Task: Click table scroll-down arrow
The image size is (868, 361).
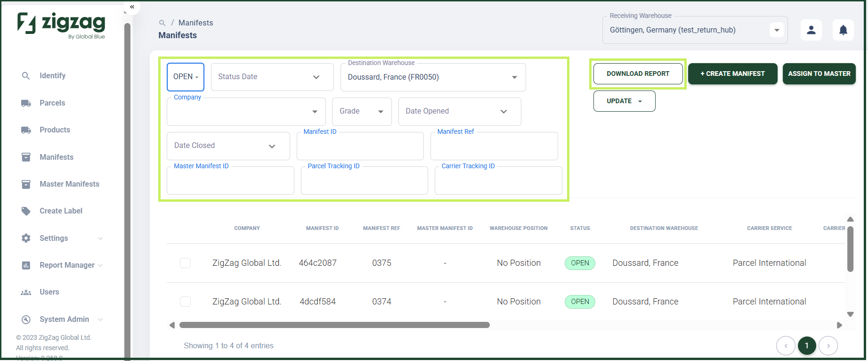Action: (850, 314)
